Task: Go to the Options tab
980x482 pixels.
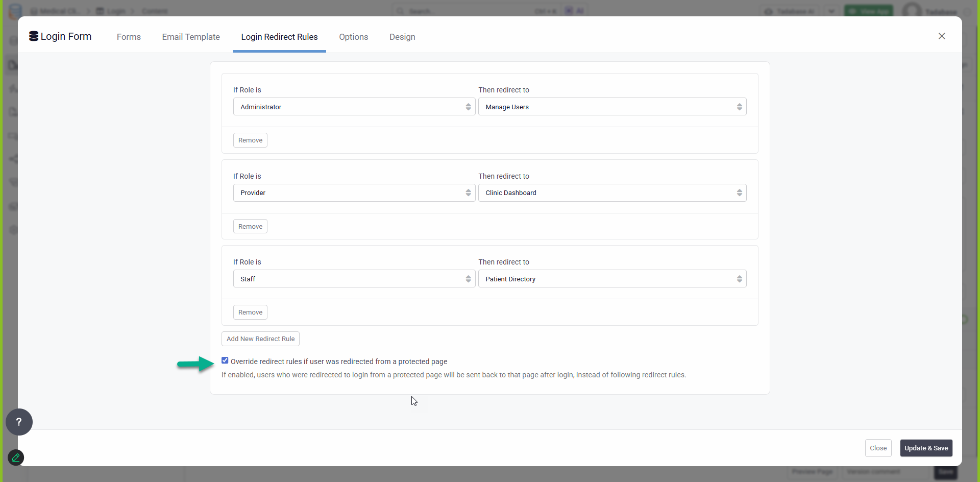Action: click(353, 37)
